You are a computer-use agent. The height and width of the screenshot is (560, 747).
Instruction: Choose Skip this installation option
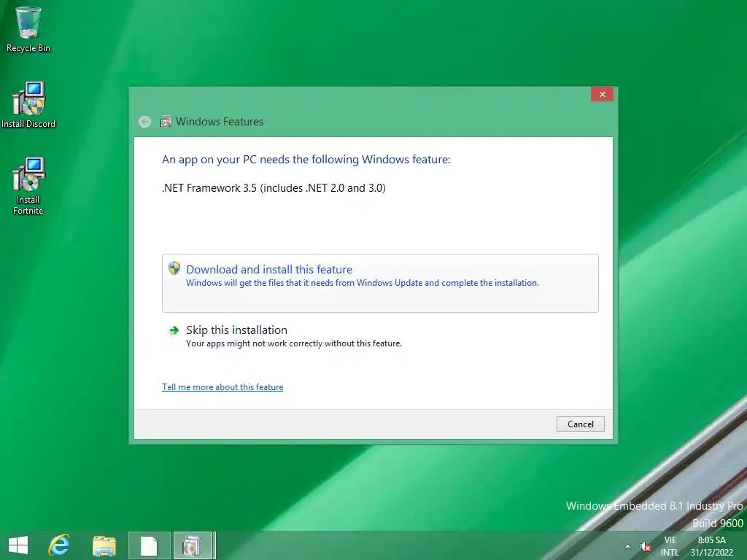pos(380,336)
